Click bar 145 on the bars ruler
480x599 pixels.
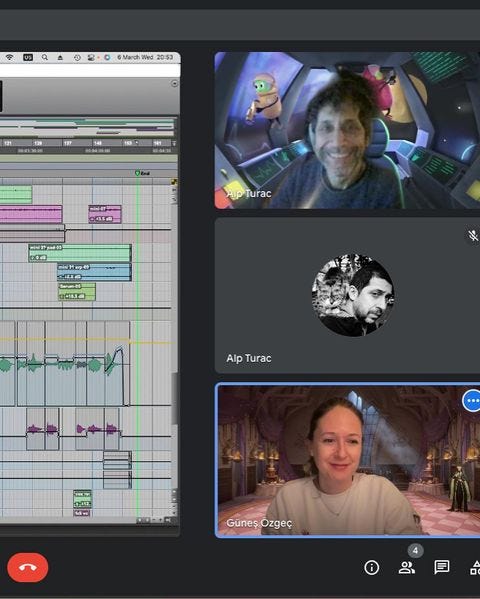(x=97, y=143)
